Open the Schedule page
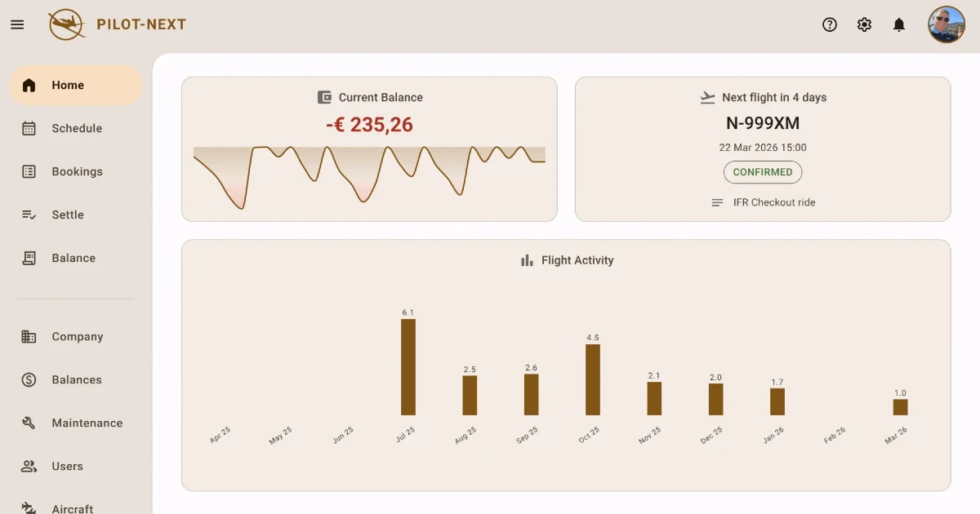This screenshot has height=514, width=980. [x=77, y=128]
